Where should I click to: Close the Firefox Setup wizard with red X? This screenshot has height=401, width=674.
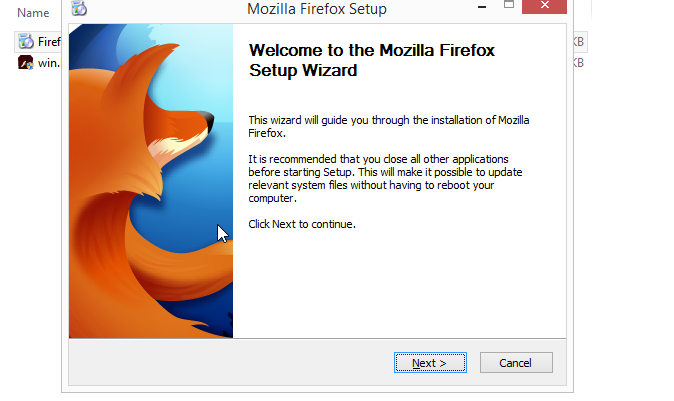(544, 6)
